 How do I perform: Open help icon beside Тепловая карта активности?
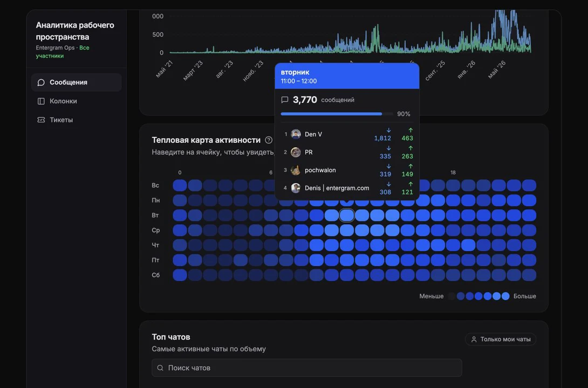pyautogui.click(x=269, y=140)
